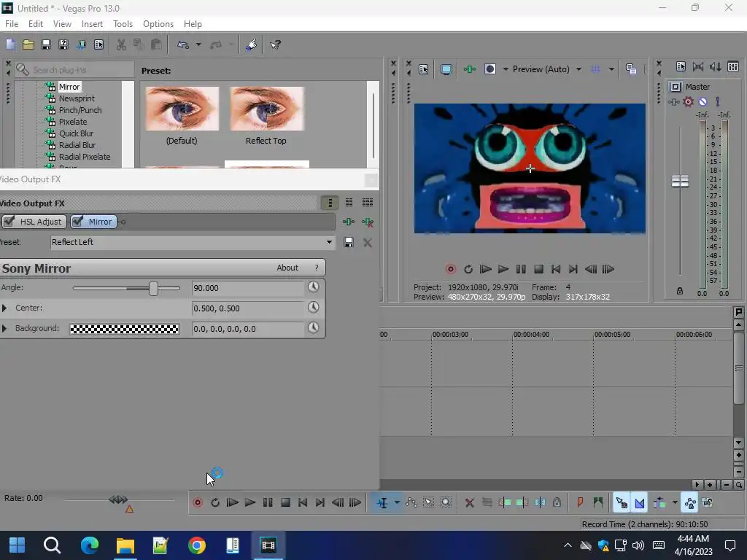Click the New project icon in toolbar
This screenshot has height=560, width=747.
(10, 44)
